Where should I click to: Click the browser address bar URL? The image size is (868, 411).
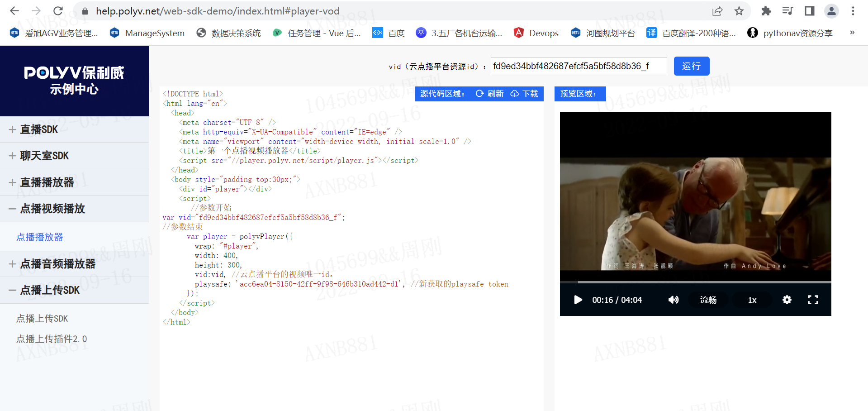point(218,11)
